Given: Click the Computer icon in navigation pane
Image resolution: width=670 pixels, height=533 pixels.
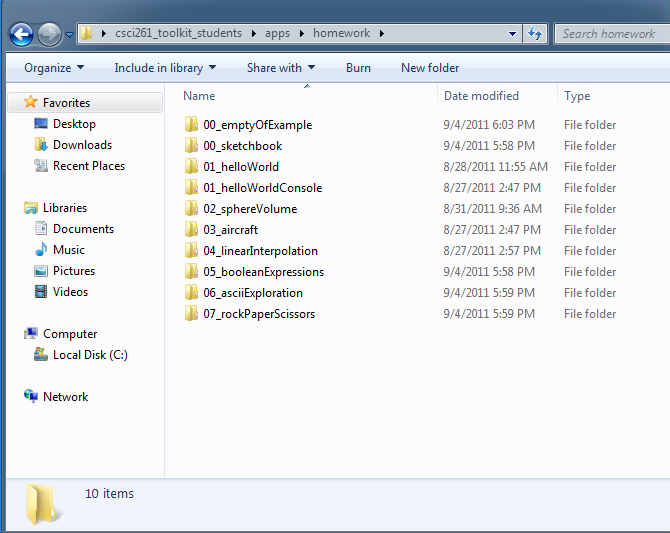Looking at the screenshot, I should coord(31,333).
